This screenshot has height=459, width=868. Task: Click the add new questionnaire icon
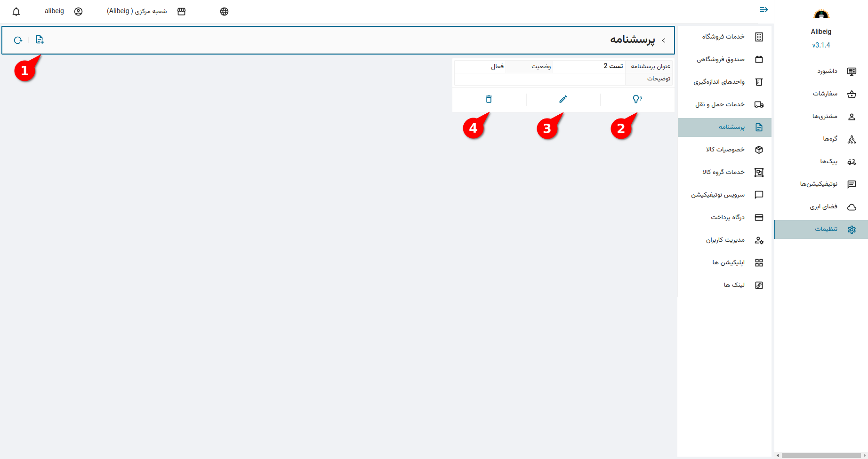click(x=40, y=40)
